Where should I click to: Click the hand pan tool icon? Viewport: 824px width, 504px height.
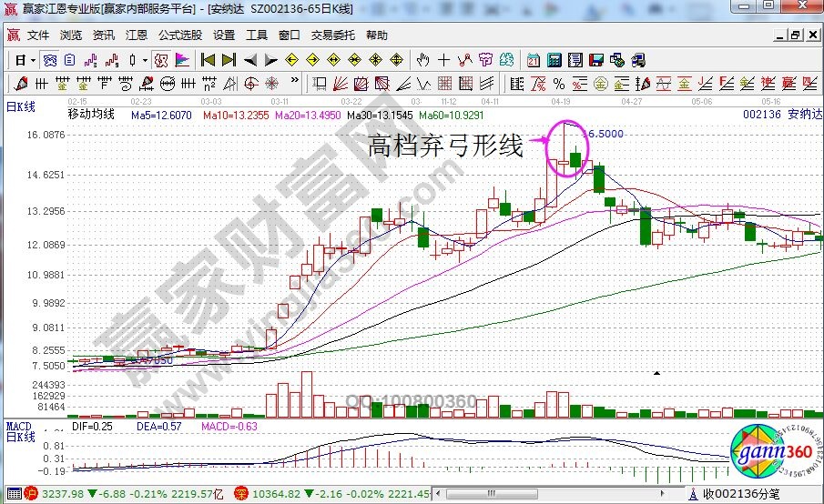[x=422, y=60]
